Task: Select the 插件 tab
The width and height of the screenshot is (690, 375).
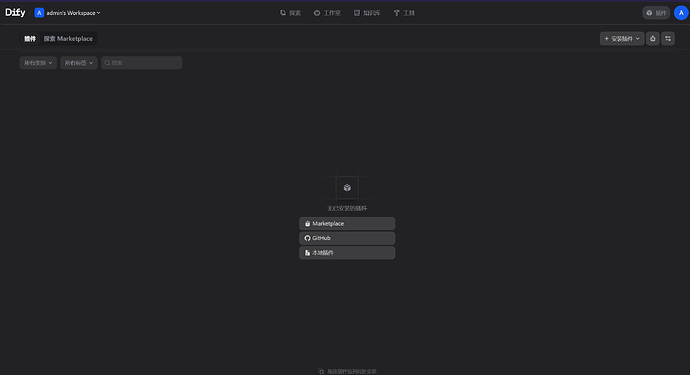Action: tap(30, 39)
